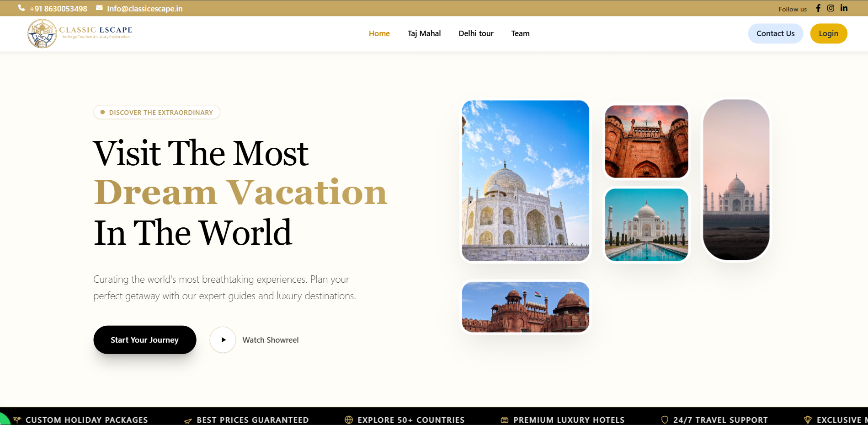Click the Contact Us button
The image size is (868, 425).
[x=775, y=33]
